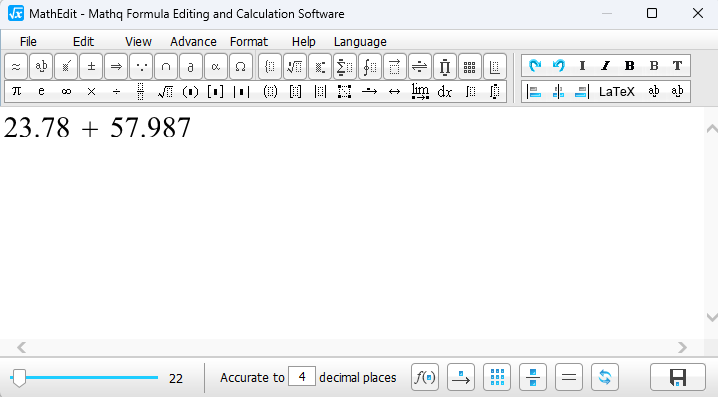Click the blue undo arrow
The width and height of the screenshot is (718, 397).
tap(559, 66)
